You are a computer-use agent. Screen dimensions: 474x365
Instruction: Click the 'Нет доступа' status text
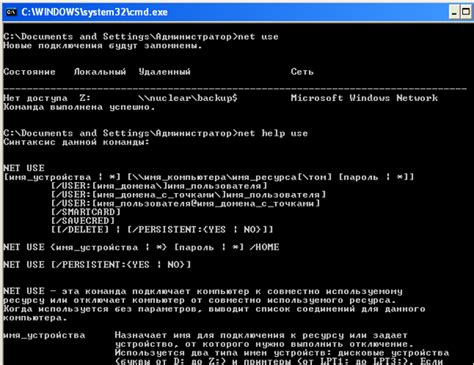click(35, 98)
